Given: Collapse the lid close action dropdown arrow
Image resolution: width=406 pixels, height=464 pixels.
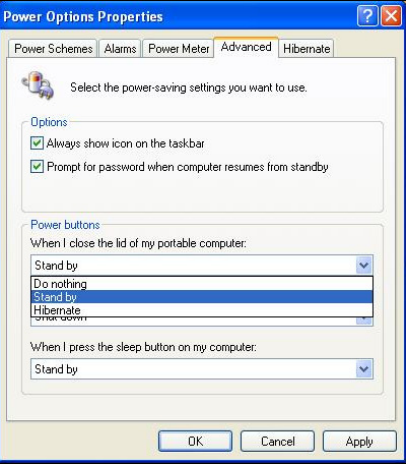Looking at the screenshot, I should (364, 265).
